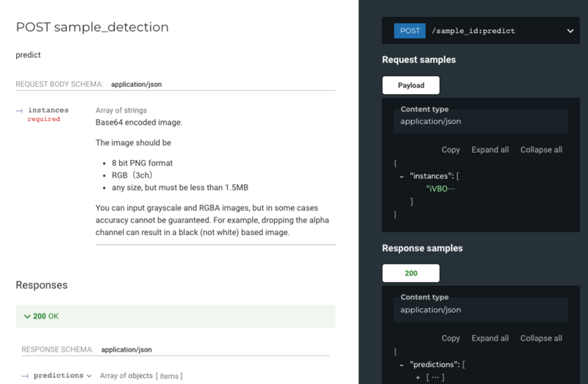This screenshot has width=588, height=384.
Task: Click the iVBO string value in payload
Action: pyautogui.click(x=440, y=189)
